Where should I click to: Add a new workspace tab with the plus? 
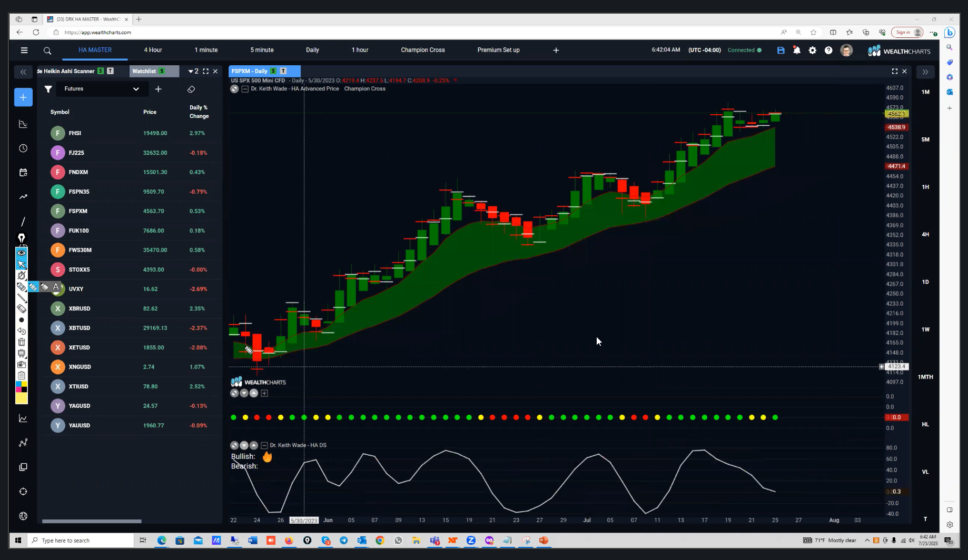(556, 50)
